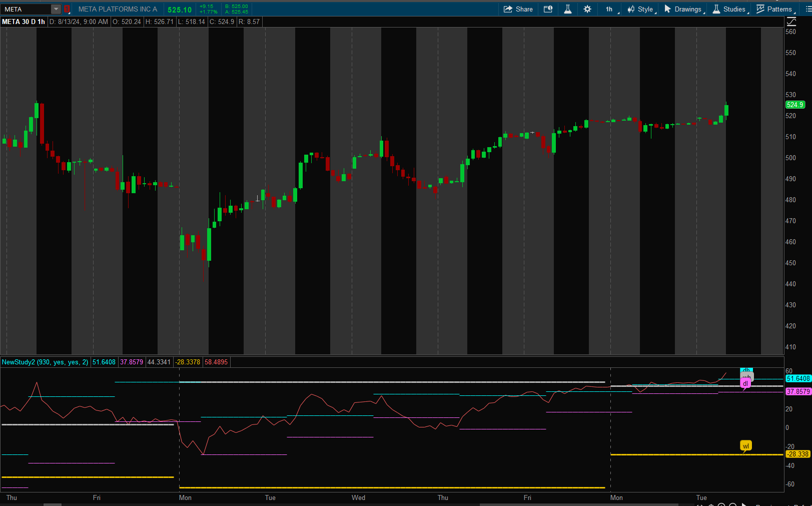Open the flask icon next to settings

(x=568, y=9)
